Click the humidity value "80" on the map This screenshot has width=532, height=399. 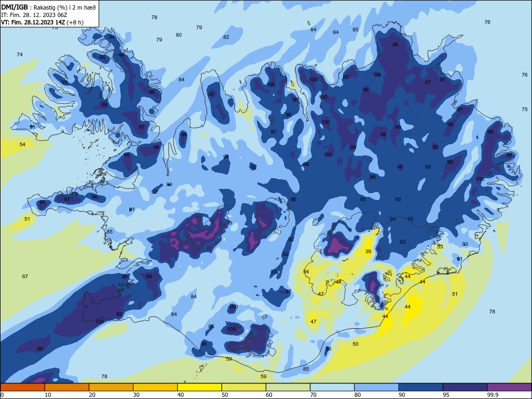pos(179,35)
